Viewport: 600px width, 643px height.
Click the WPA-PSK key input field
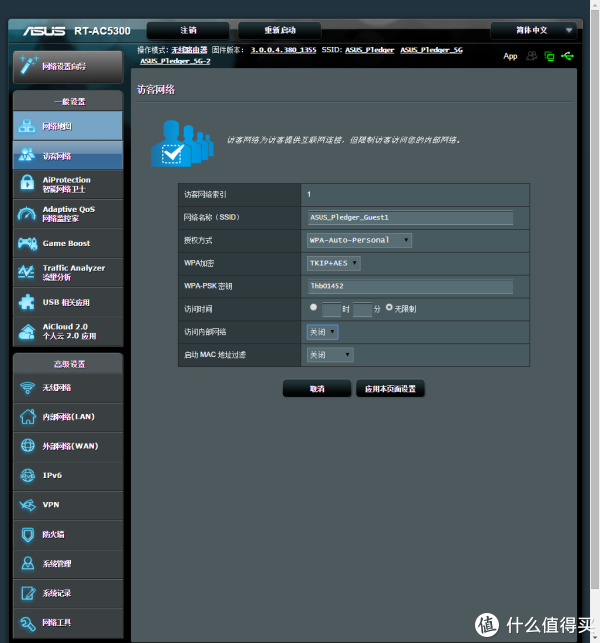point(410,286)
